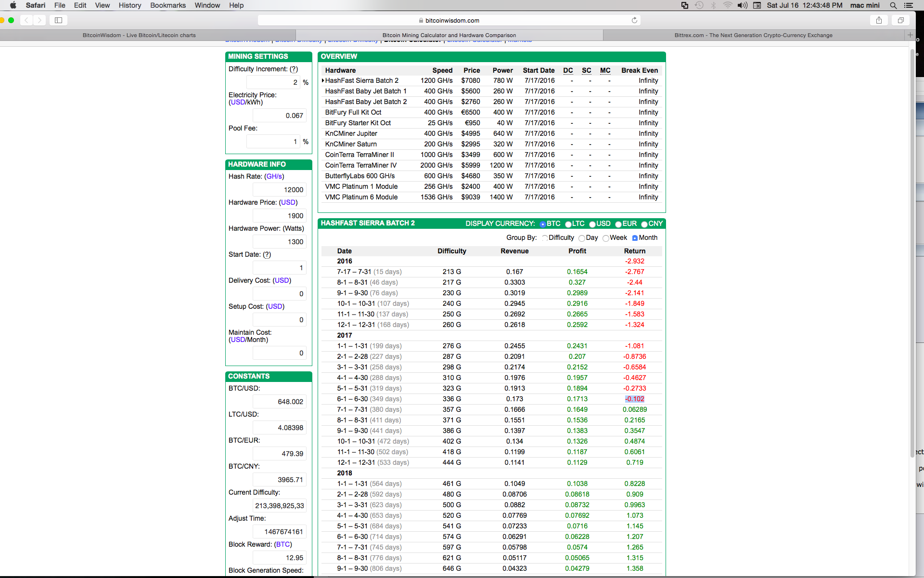Open the Apple menu icon

pyautogui.click(x=13, y=5)
